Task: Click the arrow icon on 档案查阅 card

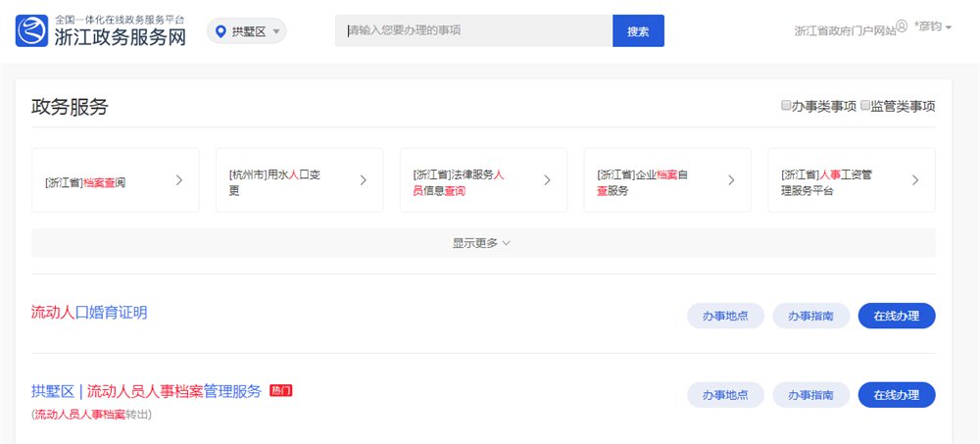Action: point(178,179)
